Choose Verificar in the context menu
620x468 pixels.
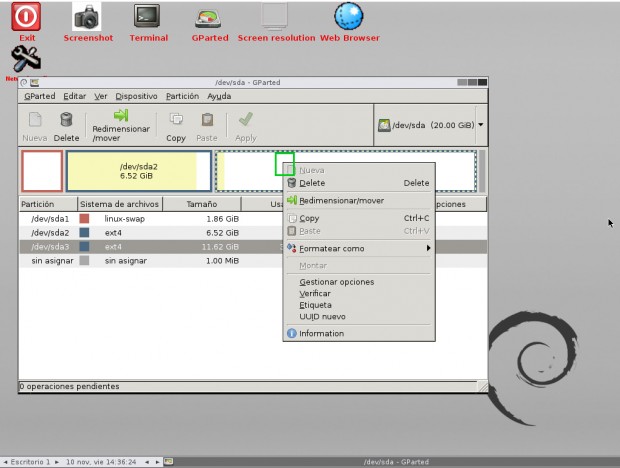coord(359,293)
